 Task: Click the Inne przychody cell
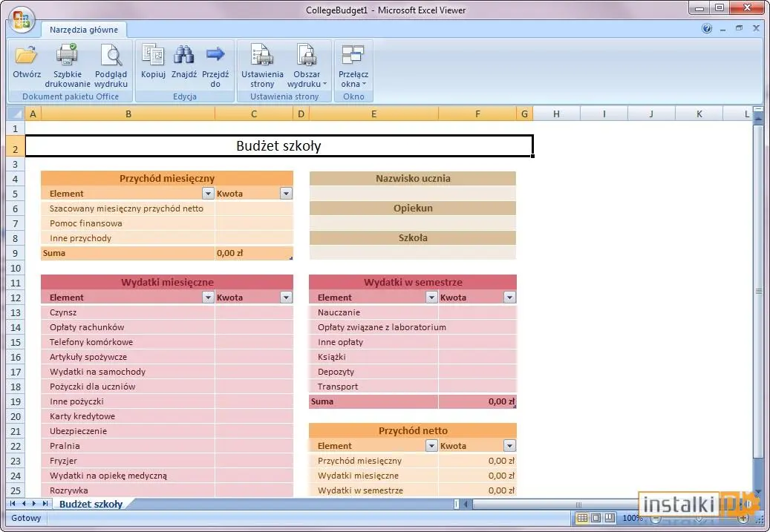click(128, 238)
